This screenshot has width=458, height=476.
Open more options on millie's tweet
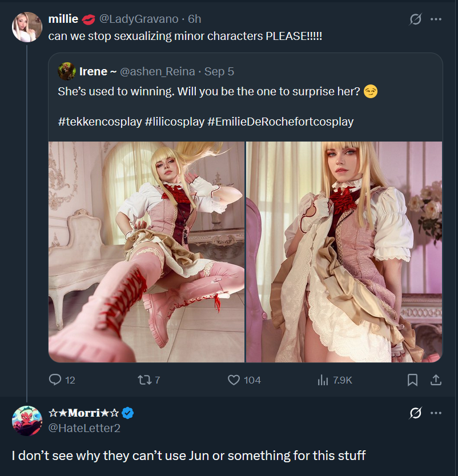[436, 19]
